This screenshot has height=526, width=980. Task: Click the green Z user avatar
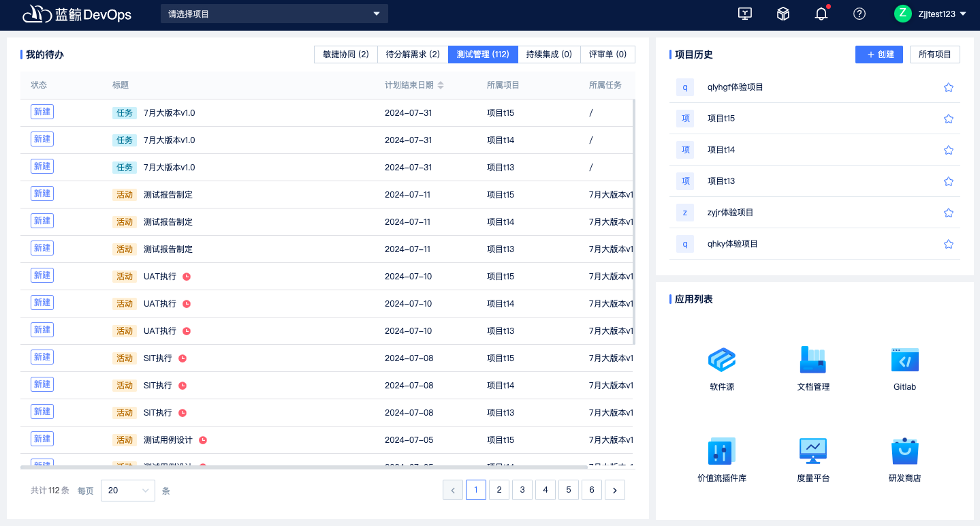click(x=903, y=14)
